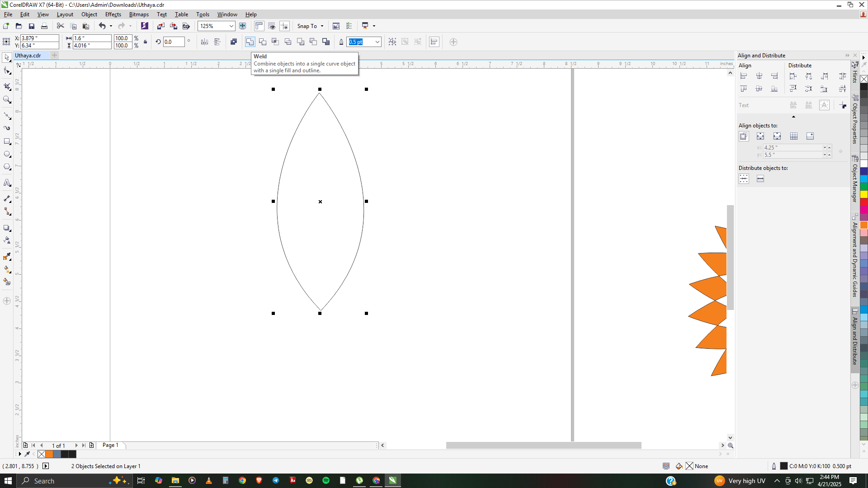Click the Weld button in property bar
The height and width of the screenshot is (488, 868).
click(x=250, y=42)
